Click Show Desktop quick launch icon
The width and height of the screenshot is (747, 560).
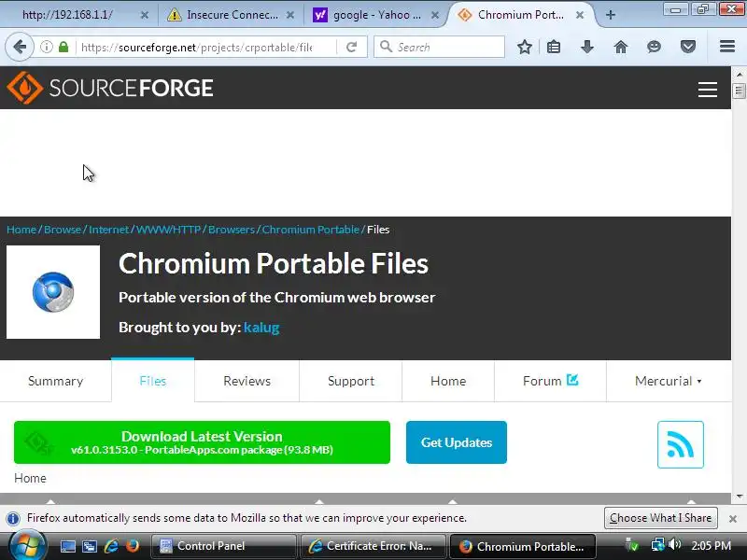(67, 546)
